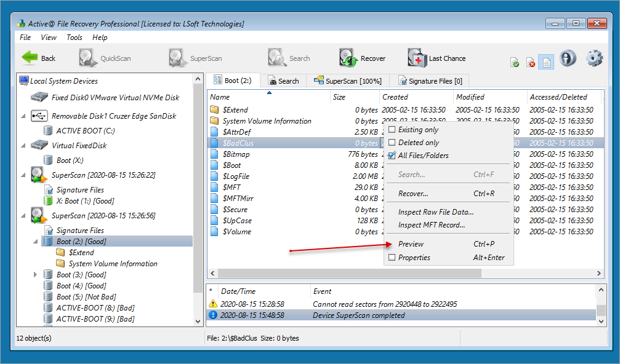Sort file list by Name column
Image resolution: width=620 pixels, height=364 pixels.
tap(268, 97)
